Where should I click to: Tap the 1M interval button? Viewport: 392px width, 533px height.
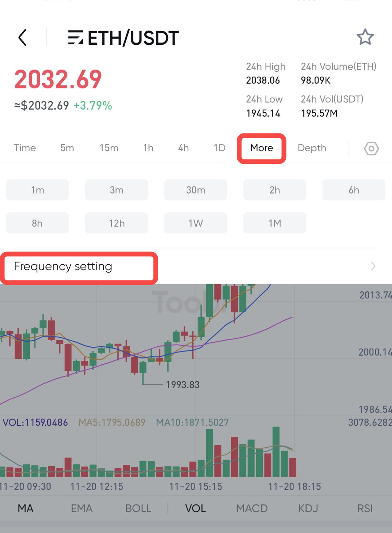(x=275, y=223)
